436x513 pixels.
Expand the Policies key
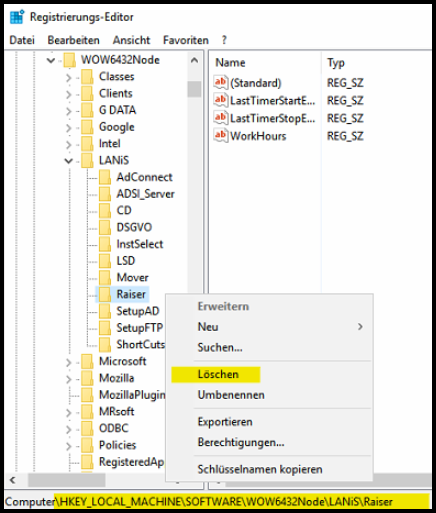click(x=69, y=446)
